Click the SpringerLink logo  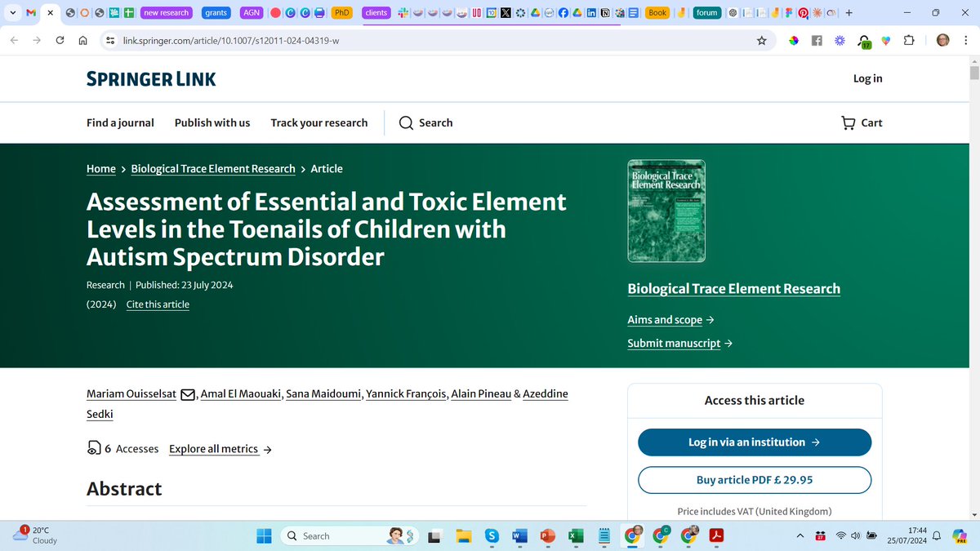click(x=151, y=78)
